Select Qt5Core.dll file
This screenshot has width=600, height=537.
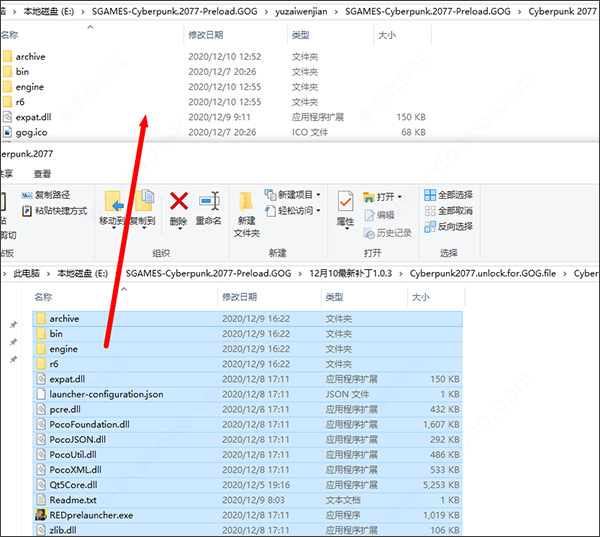point(247,485)
